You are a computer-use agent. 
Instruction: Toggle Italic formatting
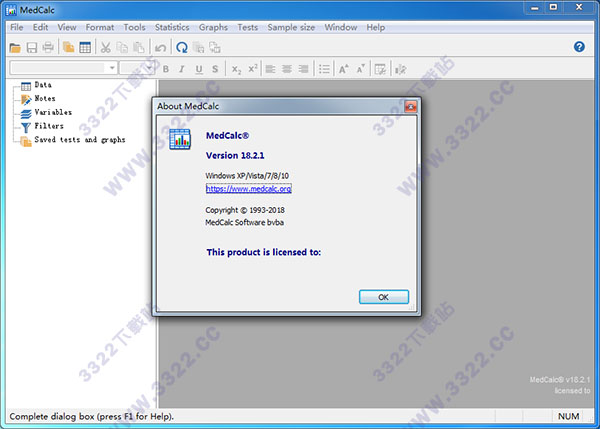(x=182, y=69)
